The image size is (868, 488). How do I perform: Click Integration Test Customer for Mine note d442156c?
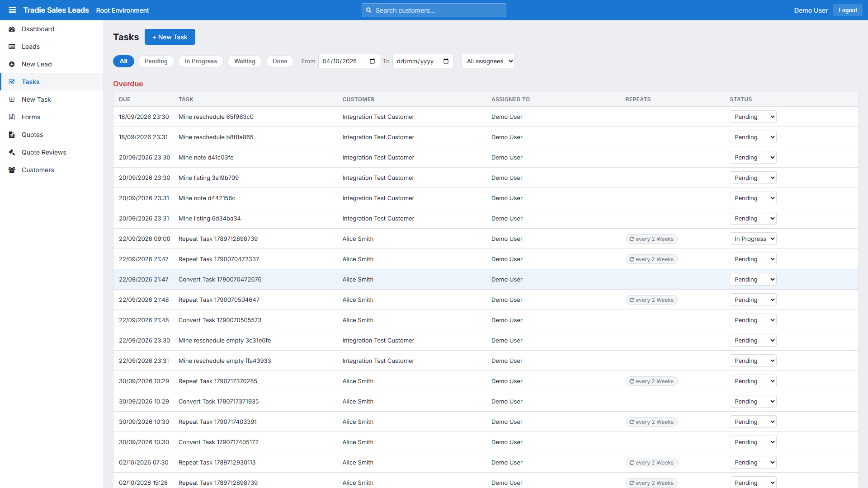point(378,198)
